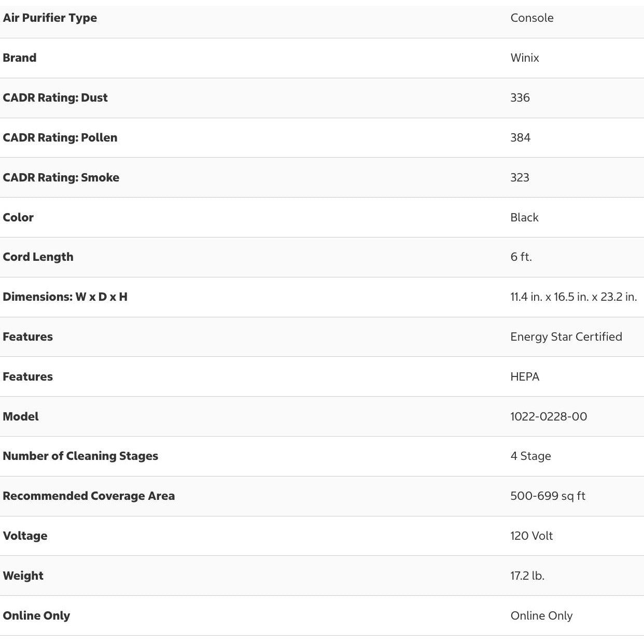Click the bold "Online Only" row label
This screenshot has height=644, width=644.
[x=36, y=616]
